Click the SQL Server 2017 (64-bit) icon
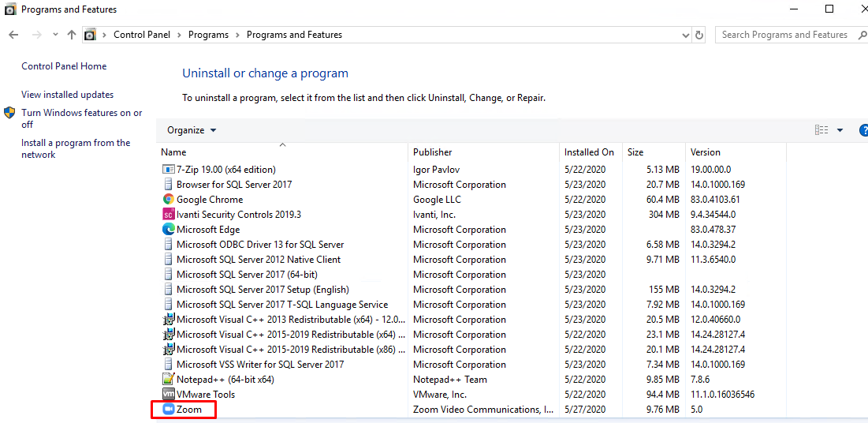868x423 pixels. coord(168,274)
